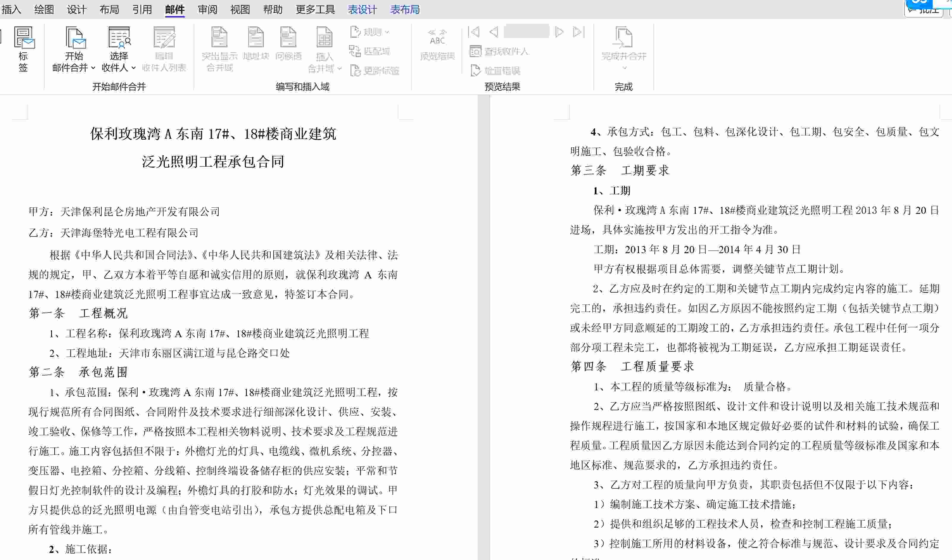952x560 pixels.
Task: Select the 邮件 (Mailings) tab
Action: (175, 10)
